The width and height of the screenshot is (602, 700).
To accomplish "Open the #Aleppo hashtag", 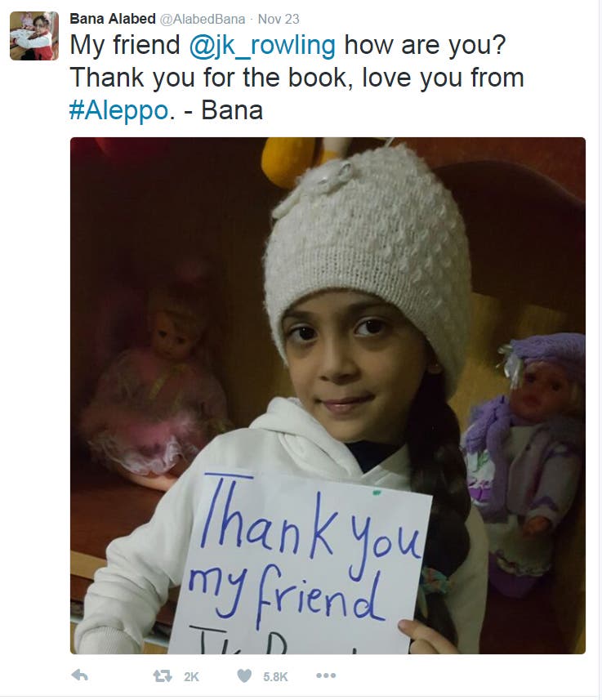I will [x=118, y=110].
